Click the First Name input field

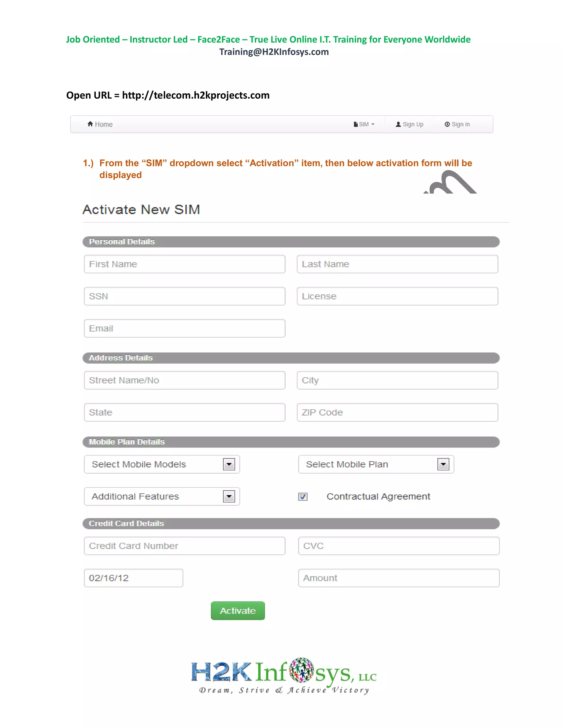[184, 264]
